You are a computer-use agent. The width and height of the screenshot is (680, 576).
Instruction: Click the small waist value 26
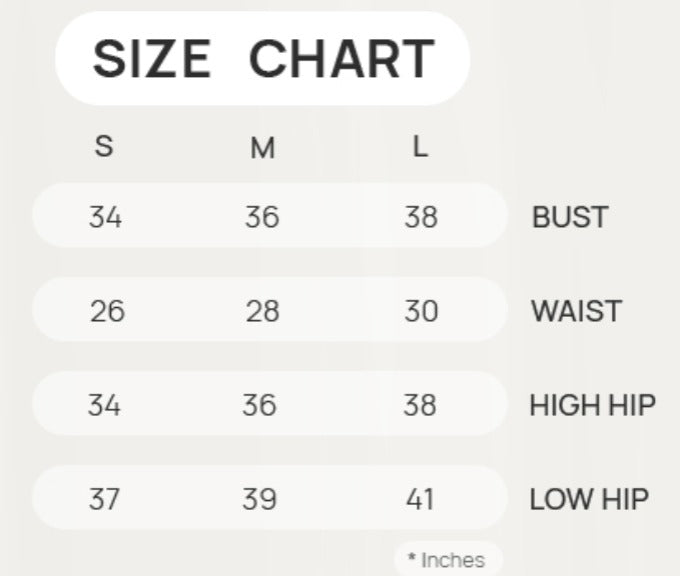(x=107, y=311)
